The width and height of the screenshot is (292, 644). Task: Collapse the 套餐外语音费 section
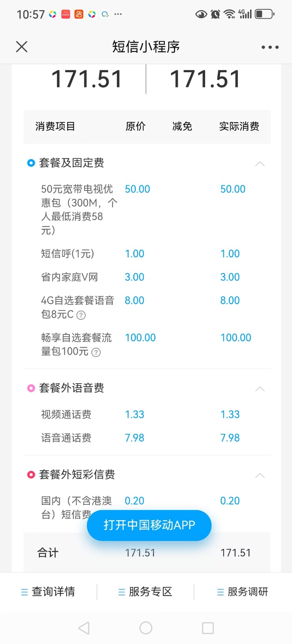260,389
